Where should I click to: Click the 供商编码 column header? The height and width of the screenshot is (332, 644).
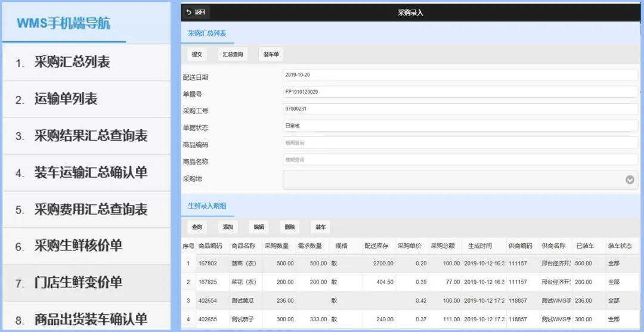click(x=521, y=246)
